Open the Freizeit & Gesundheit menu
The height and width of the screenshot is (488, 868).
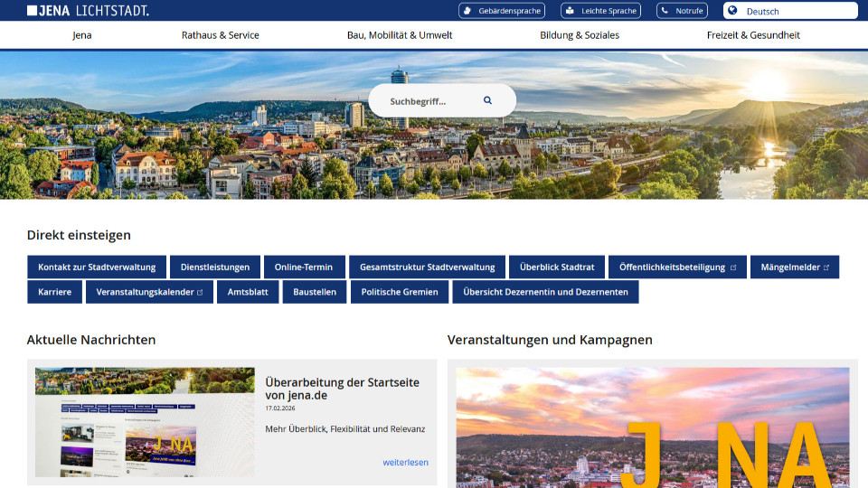(x=753, y=35)
